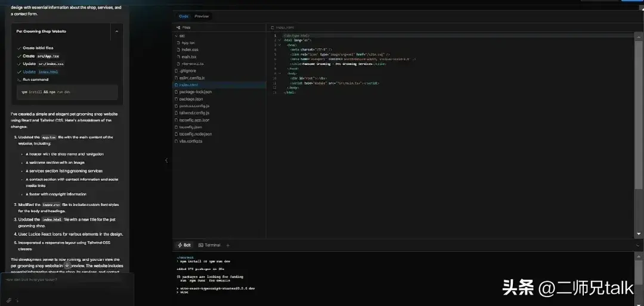The height and width of the screenshot is (306, 644).
Task: Click the inline App.tsx code tag in chat
Action: tap(49, 138)
